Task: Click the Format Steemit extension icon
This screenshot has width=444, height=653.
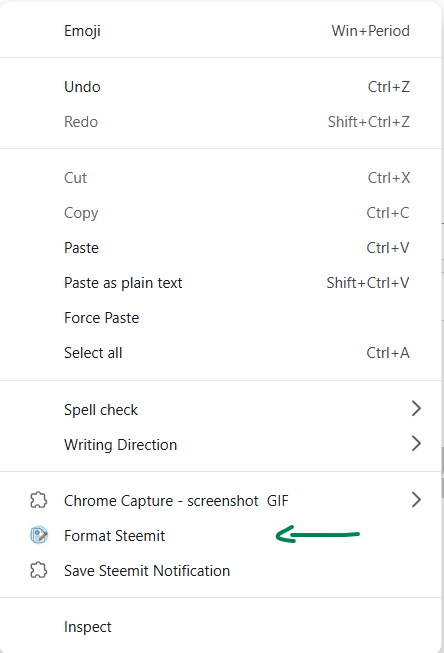Action: click(39, 535)
